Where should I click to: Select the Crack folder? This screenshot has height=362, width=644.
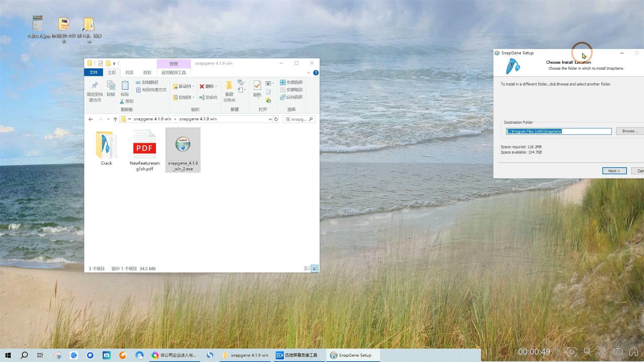(x=106, y=148)
